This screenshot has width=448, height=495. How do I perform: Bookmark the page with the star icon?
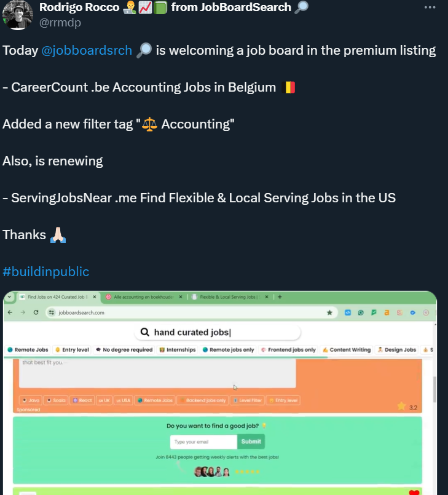click(x=329, y=312)
